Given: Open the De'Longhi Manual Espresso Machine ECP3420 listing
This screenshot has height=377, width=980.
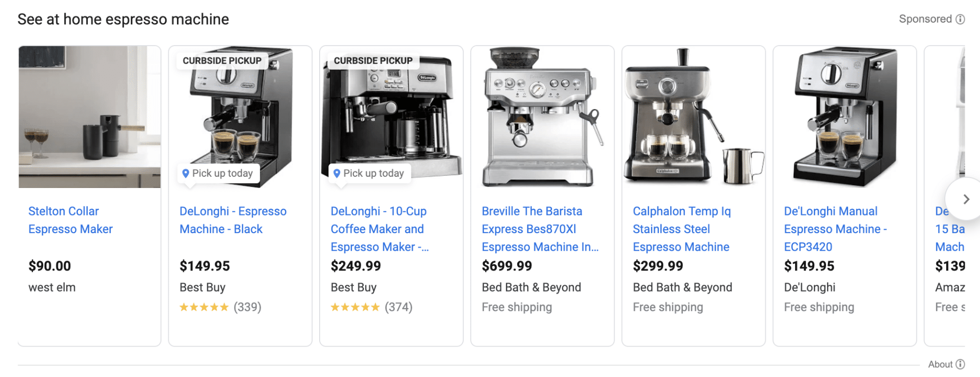Looking at the screenshot, I should [x=836, y=229].
